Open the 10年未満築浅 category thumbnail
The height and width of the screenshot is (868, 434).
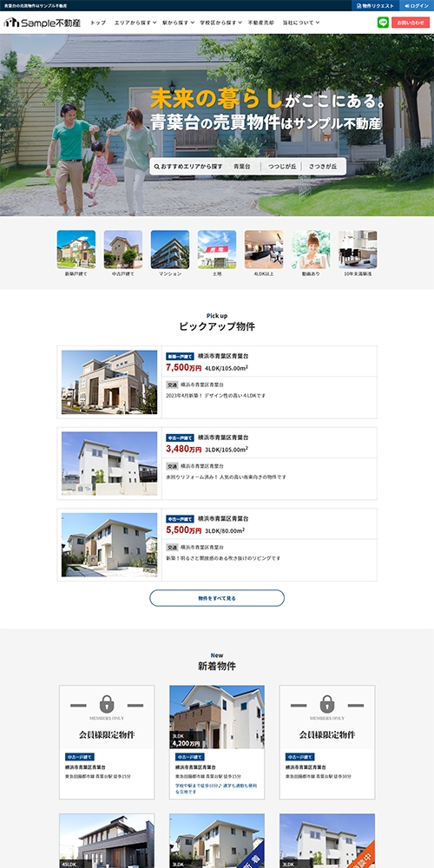[358, 250]
